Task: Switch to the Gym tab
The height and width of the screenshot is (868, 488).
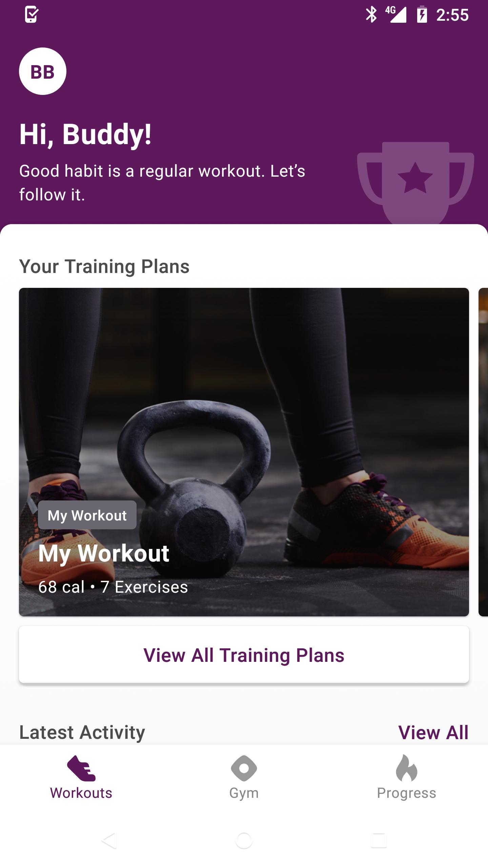Action: [x=244, y=776]
